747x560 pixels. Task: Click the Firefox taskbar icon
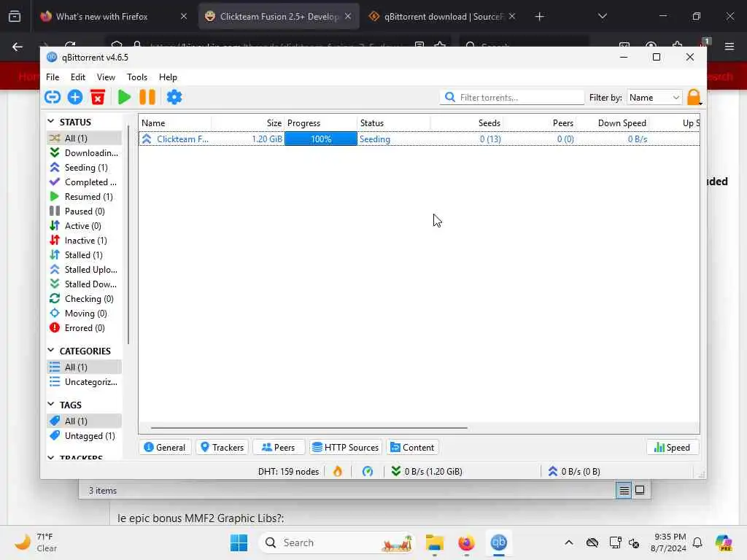pyautogui.click(x=466, y=542)
